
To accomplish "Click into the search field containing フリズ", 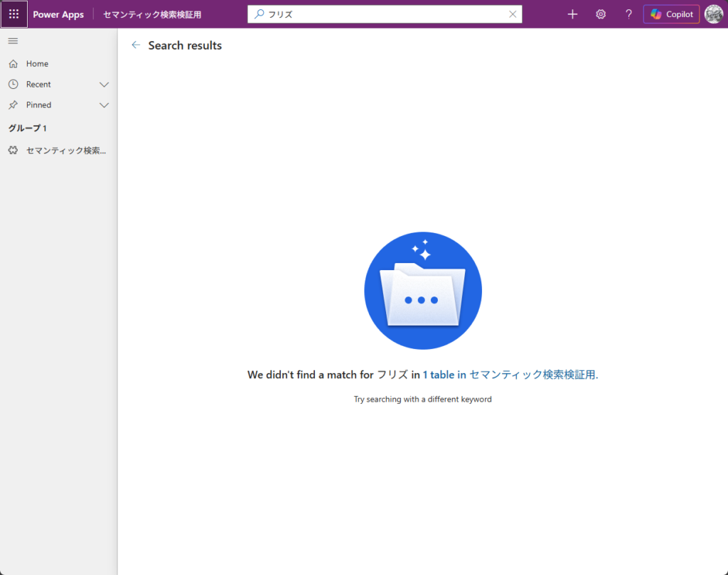I will pos(384,14).
